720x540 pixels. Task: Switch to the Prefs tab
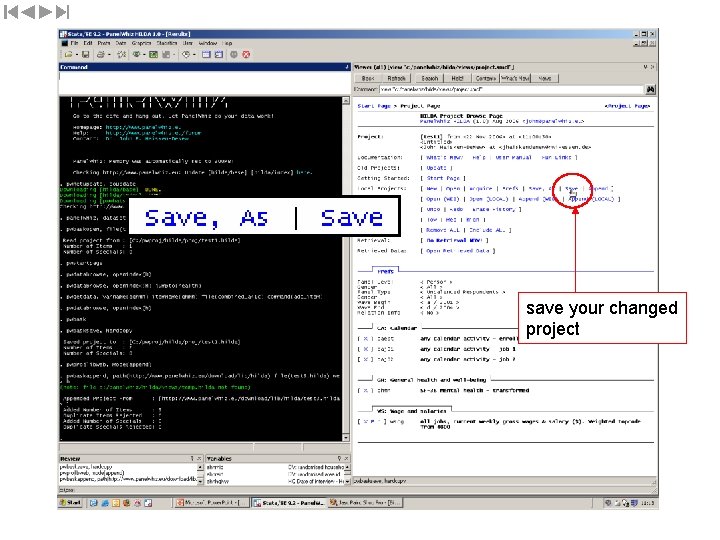pos(385,271)
